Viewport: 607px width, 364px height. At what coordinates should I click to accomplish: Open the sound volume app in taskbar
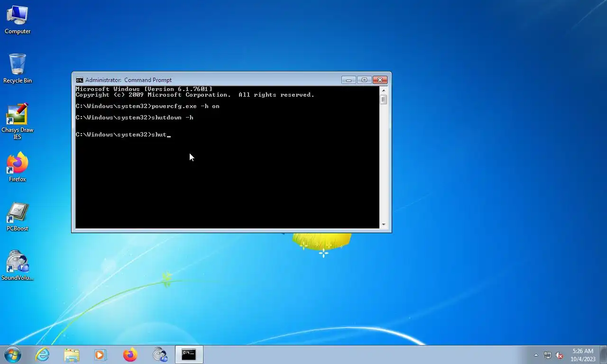[x=160, y=355]
